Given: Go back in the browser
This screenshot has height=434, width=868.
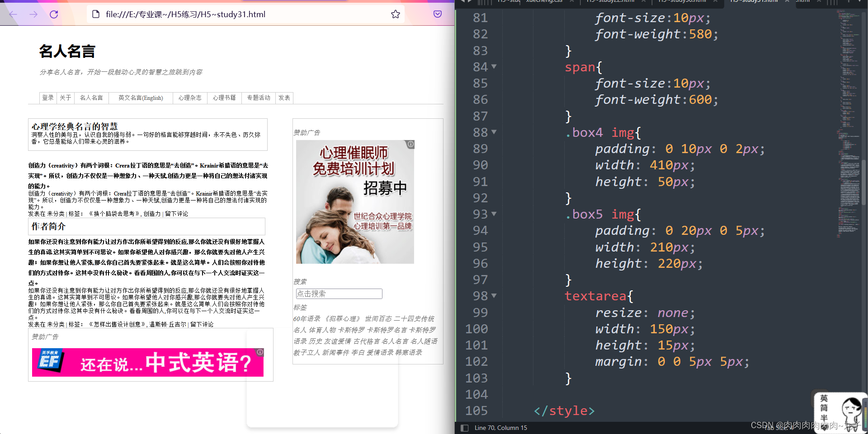Looking at the screenshot, I should [x=13, y=14].
